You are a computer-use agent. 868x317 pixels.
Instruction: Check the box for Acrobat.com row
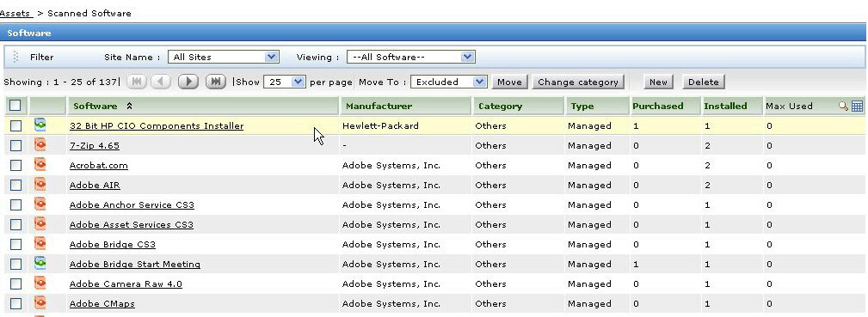[x=15, y=166]
